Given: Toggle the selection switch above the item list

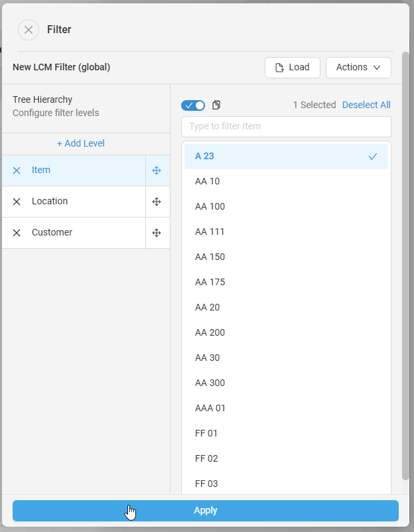Looking at the screenshot, I should [193, 105].
